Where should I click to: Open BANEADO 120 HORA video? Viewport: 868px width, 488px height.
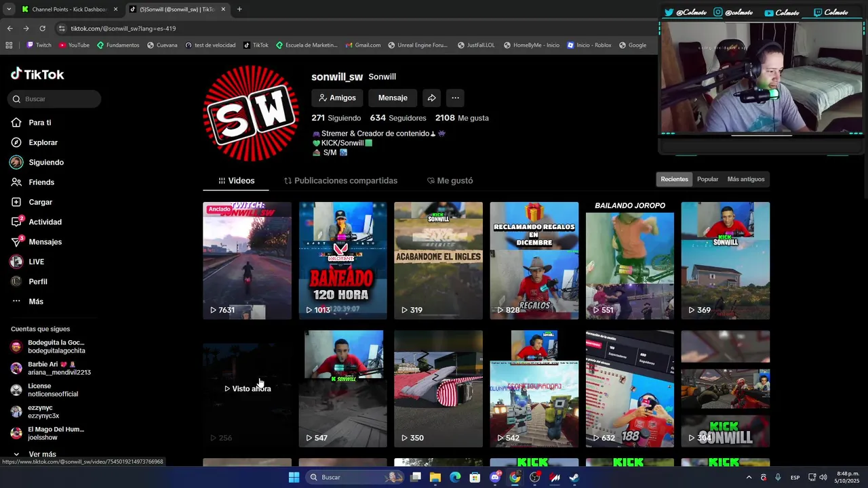(x=342, y=260)
